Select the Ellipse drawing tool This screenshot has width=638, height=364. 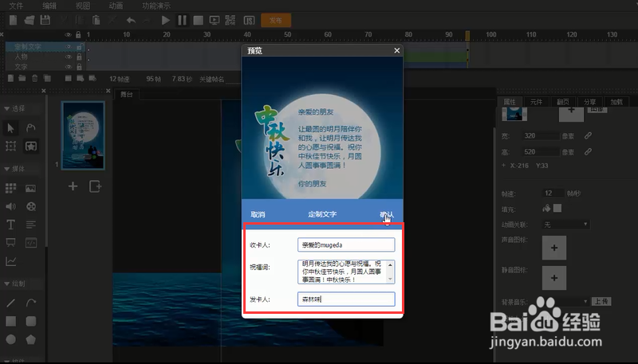coord(10,339)
